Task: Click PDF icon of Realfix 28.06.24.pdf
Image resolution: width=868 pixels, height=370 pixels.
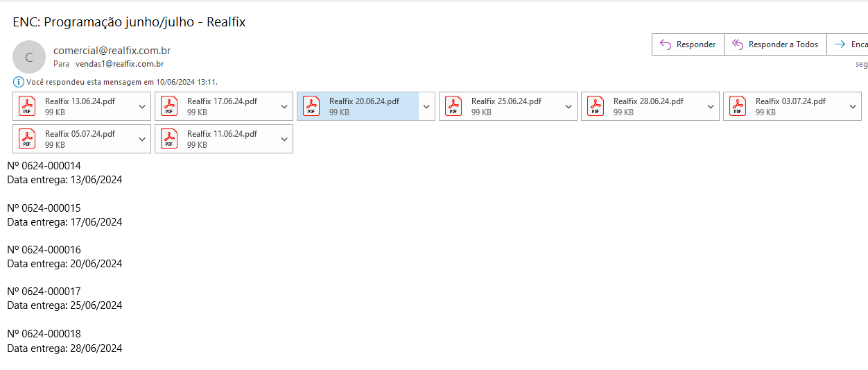Action: (x=596, y=106)
